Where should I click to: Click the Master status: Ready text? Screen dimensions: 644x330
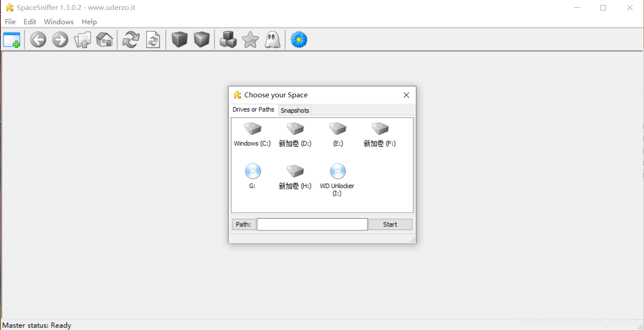pyautogui.click(x=37, y=325)
